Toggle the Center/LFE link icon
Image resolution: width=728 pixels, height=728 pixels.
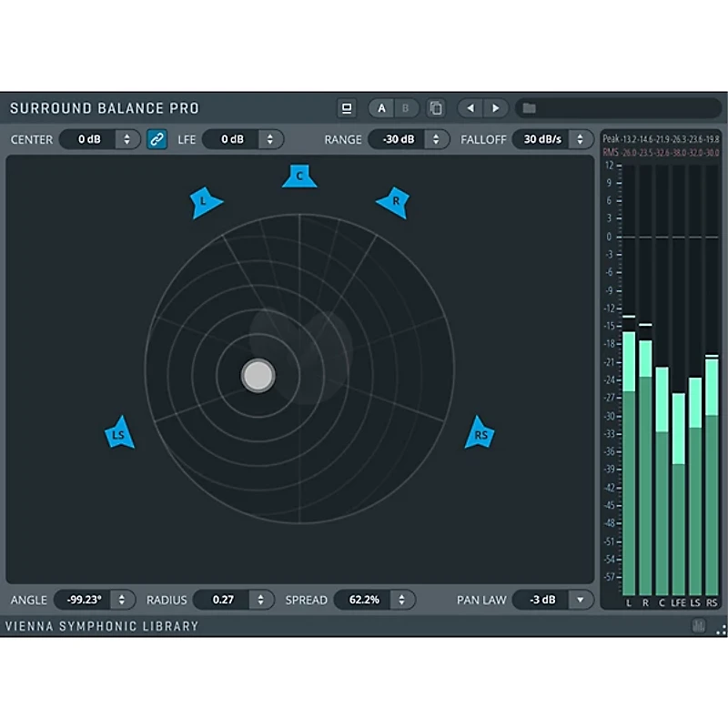click(x=157, y=139)
